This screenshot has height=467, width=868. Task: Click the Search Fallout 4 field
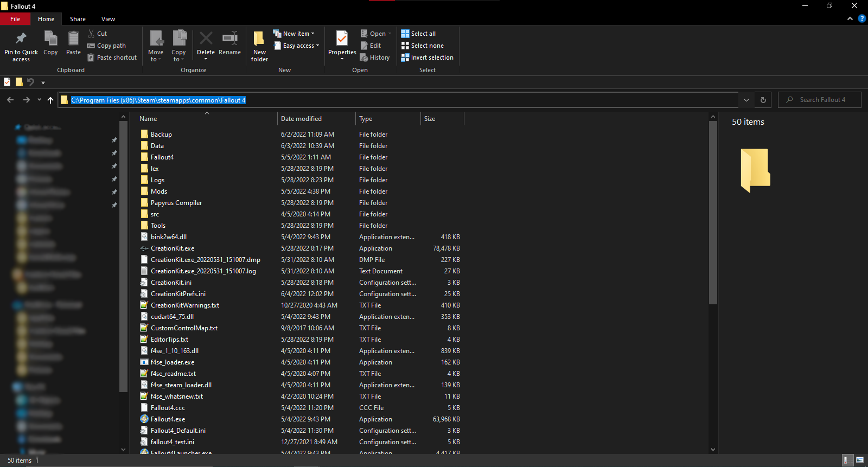819,100
